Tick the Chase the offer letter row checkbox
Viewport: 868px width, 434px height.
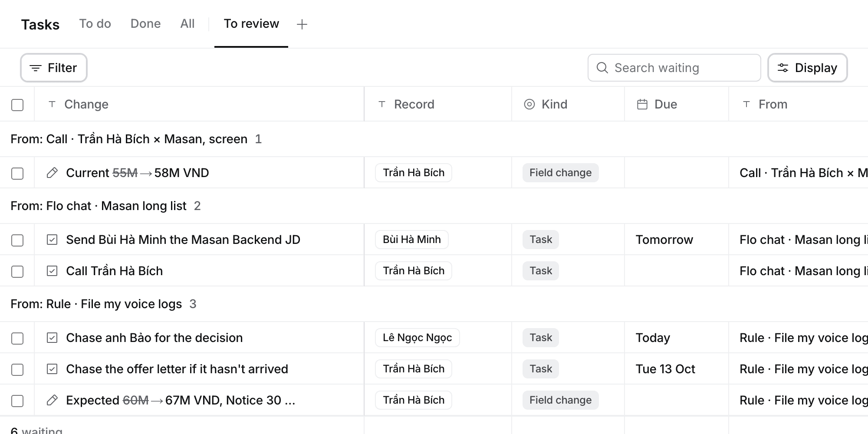tap(17, 370)
